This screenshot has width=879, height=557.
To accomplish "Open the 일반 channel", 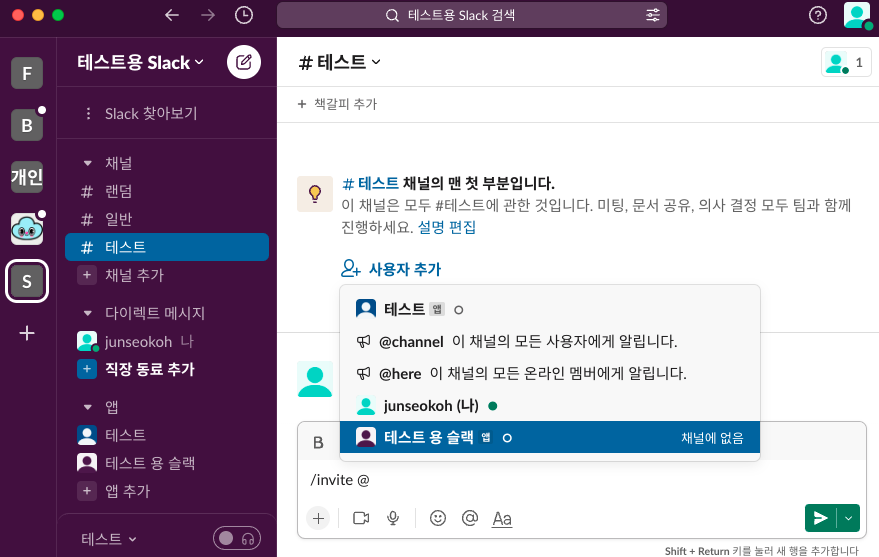I will (x=167, y=219).
